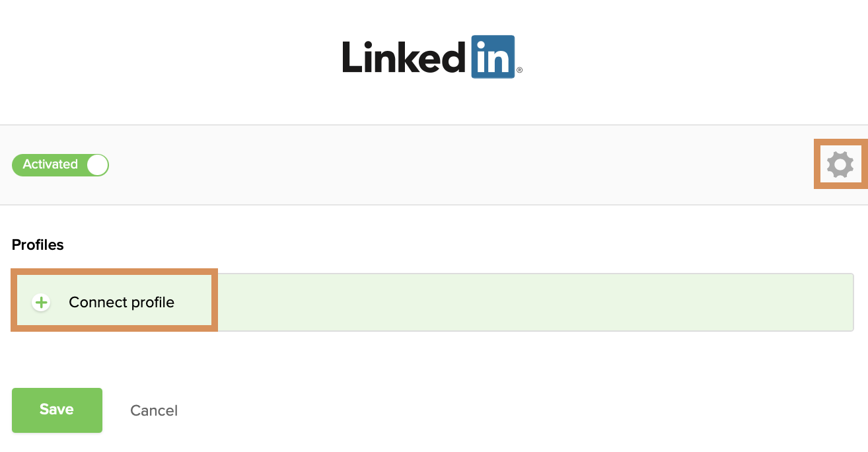Image resolution: width=868 pixels, height=452 pixels.
Task: Click the "Connect profile" text
Action: [122, 303]
